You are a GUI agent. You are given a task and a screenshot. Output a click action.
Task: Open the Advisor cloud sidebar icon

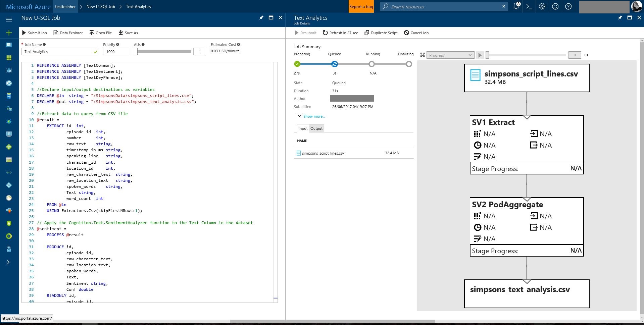(x=9, y=211)
